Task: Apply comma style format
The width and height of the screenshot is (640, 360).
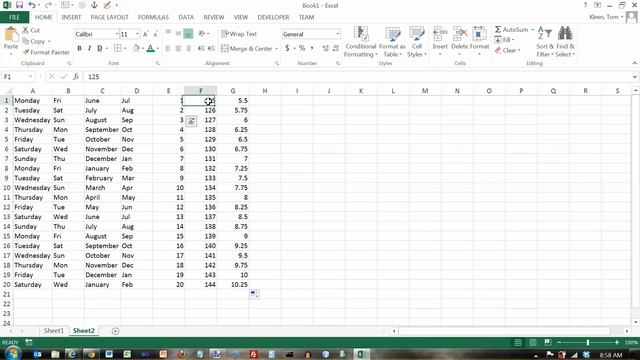Action: pyautogui.click(x=312, y=49)
